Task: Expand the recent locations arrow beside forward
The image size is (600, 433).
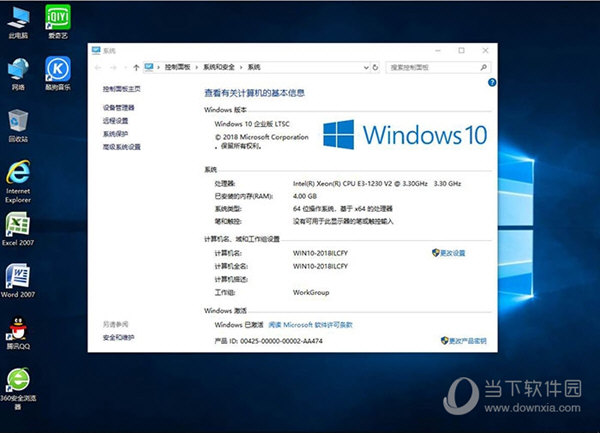Action: 125,67
